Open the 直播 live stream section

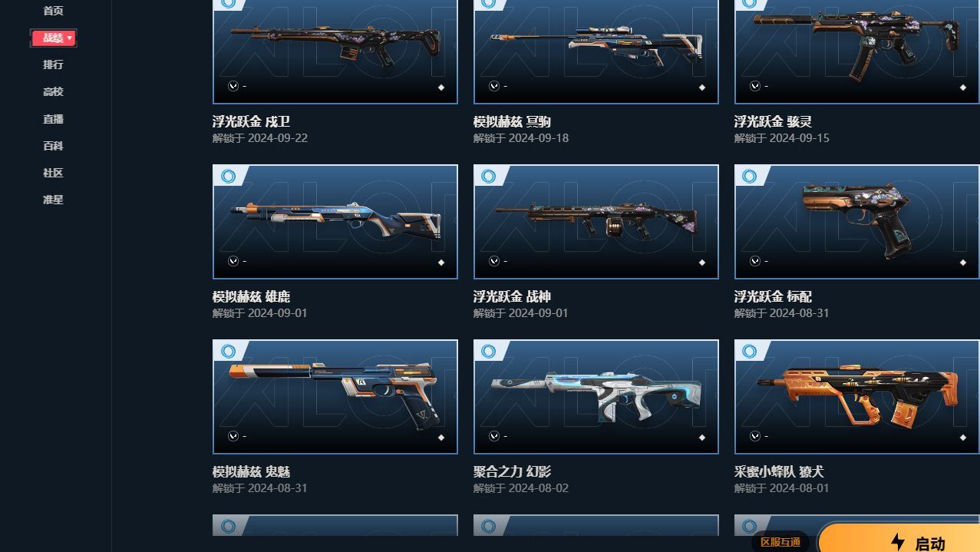click(x=53, y=119)
